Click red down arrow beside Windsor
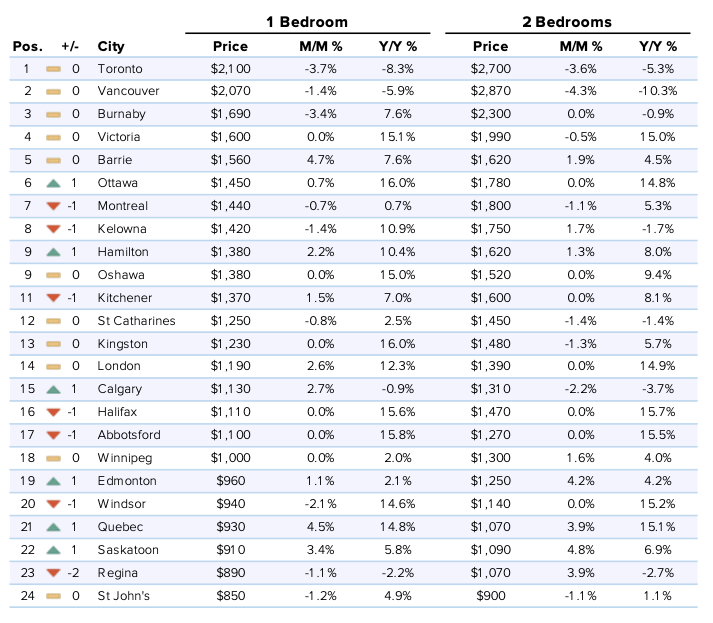The height and width of the screenshot is (623, 713). [x=53, y=504]
